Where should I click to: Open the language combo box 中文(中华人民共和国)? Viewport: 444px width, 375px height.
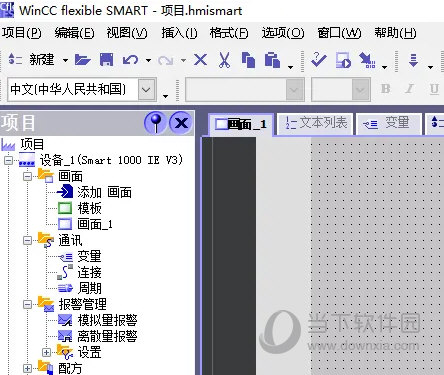147,89
